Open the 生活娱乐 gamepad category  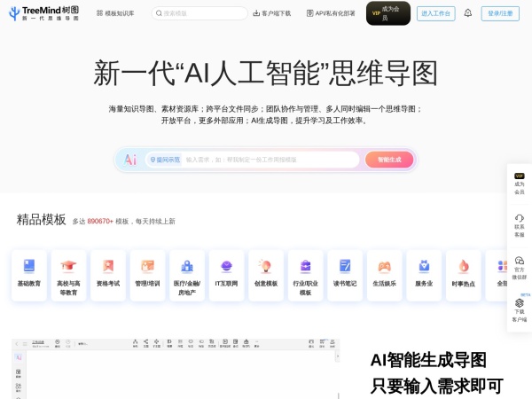click(384, 266)
